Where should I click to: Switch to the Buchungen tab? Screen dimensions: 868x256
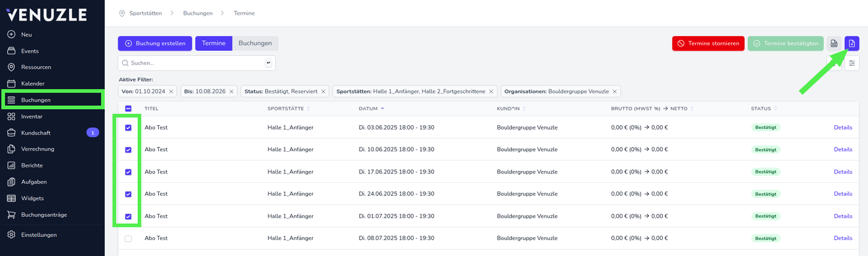pyautogui.click(x=255, y=43)
